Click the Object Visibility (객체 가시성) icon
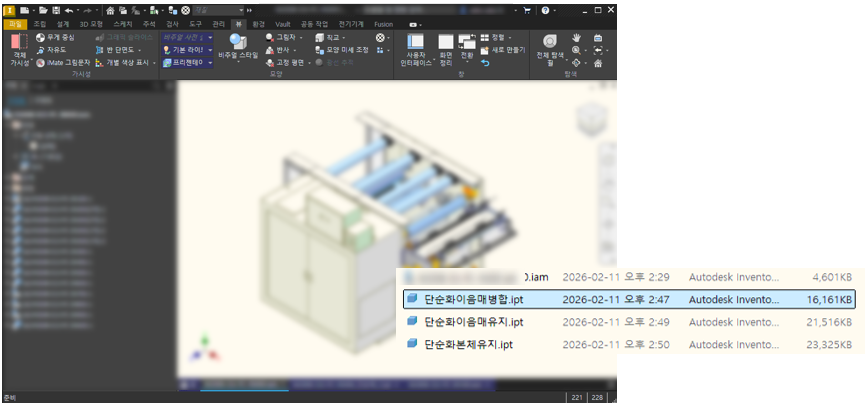 [x=20, y=46]
